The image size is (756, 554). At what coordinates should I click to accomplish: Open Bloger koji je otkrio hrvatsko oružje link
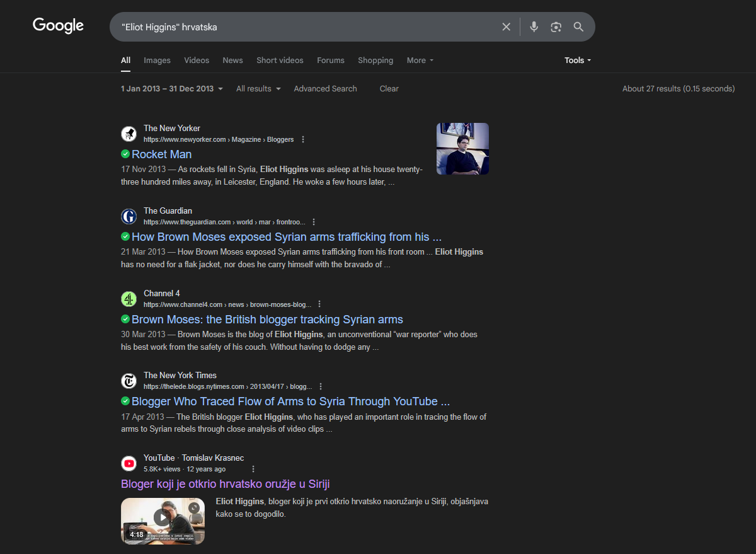click(x=226, y=484)
